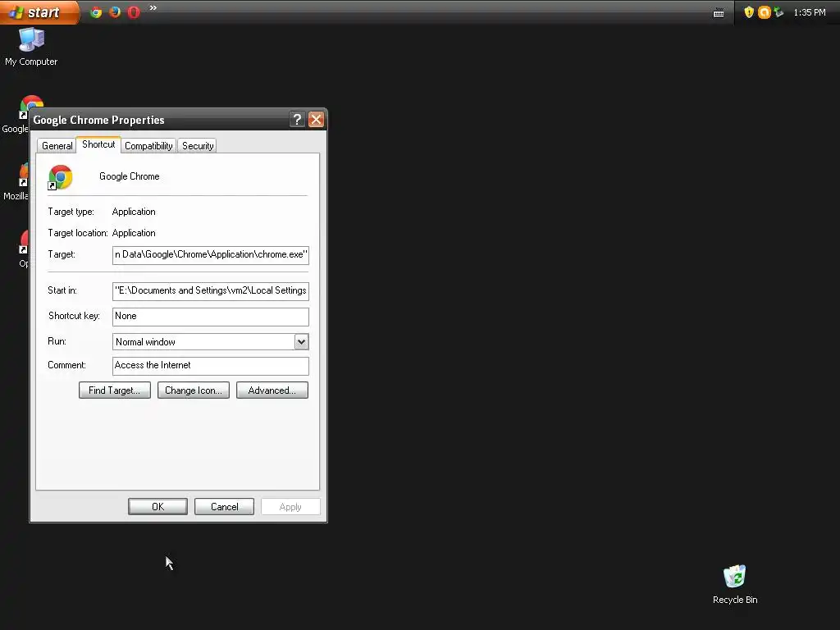Switch to the Security tab
The width and height of the screenshot is (840, 630).
198,146
